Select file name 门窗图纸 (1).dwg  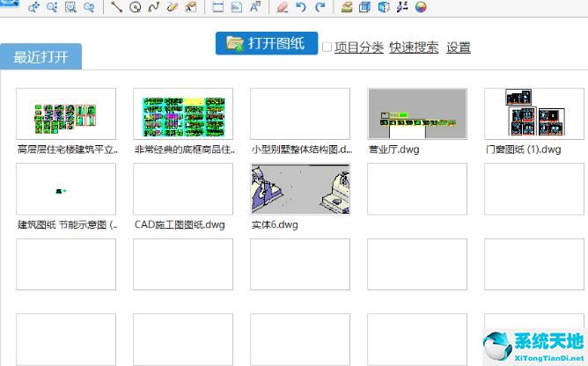[x=523, y=150]
